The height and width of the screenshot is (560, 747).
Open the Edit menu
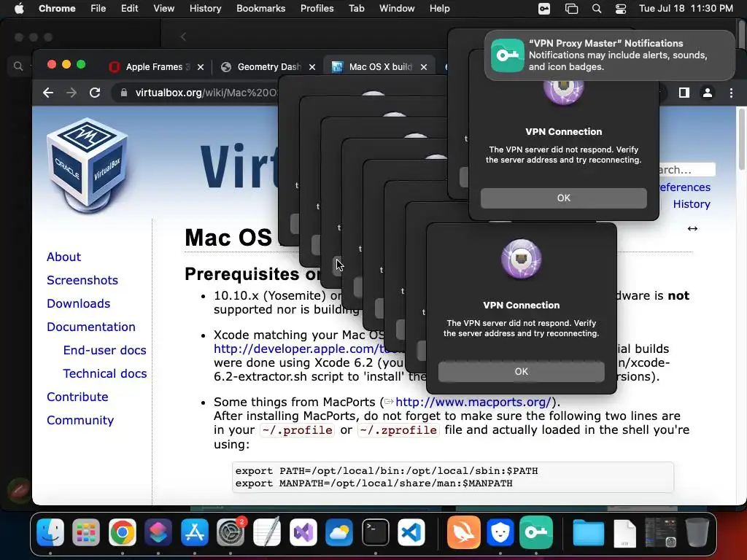pos(130,8)
